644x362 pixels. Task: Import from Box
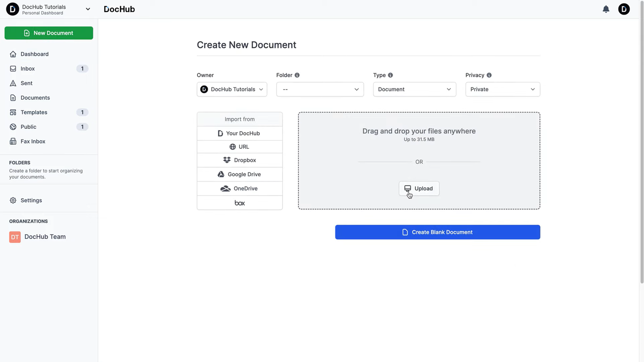click(x=240, y=203)
